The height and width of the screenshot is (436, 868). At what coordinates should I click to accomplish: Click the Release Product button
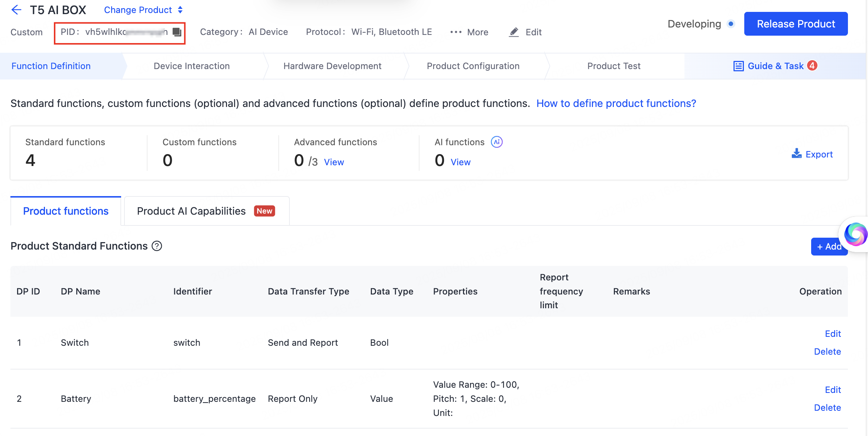796,24
